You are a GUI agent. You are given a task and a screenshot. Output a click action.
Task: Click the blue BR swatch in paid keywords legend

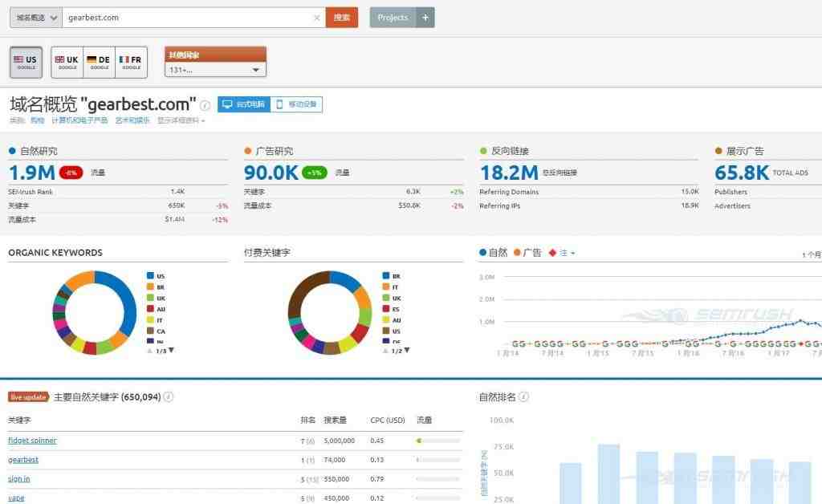(386, 275)
